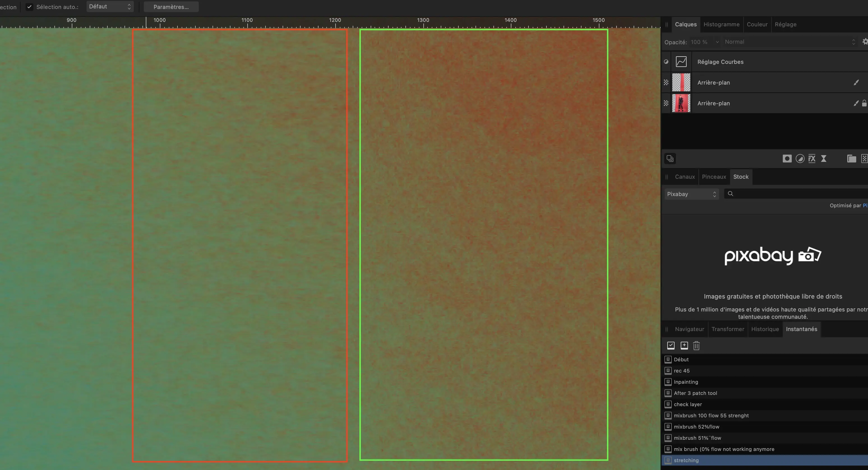Add a live filter via hourglass icon

823,159
